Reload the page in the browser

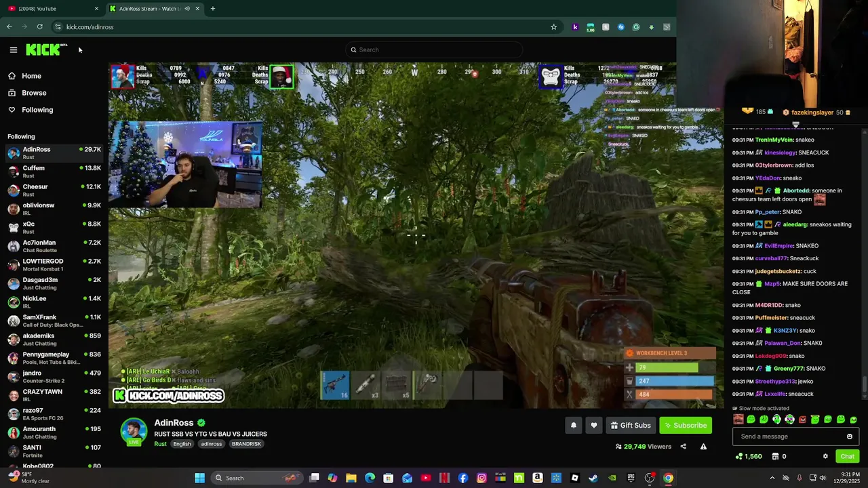click(40, 27)
